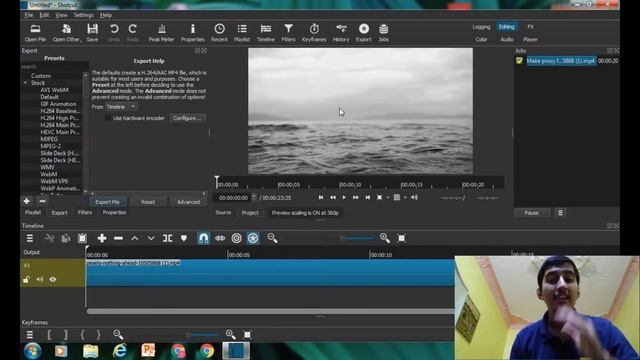Open player zoom dropdown arrow
The height and width of the screenshot is (360, 640).
tap(388, 198)
